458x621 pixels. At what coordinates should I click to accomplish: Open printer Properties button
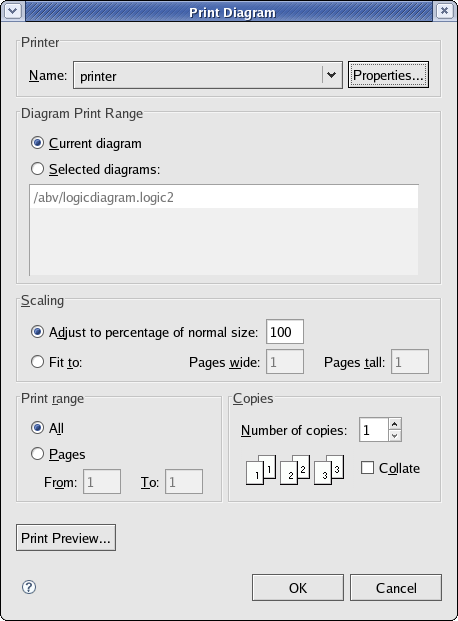pyautogui.click(x=388, y=75)
